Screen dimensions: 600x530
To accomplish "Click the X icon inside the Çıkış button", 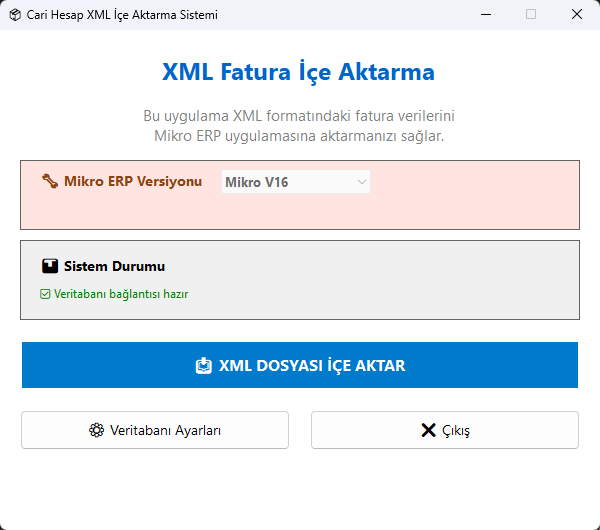I will click(x=428, y=431).
